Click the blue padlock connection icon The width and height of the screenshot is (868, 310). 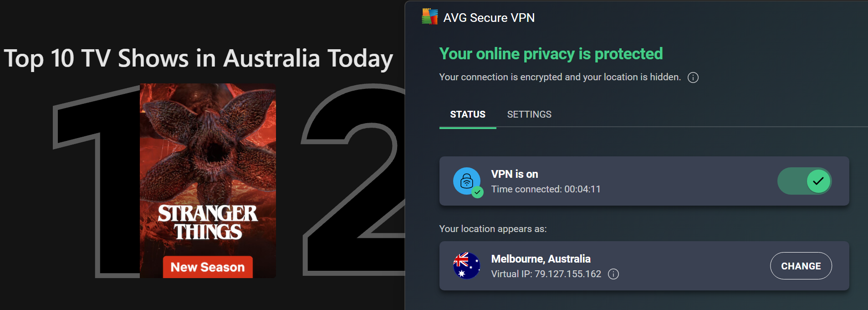(467, 181)
